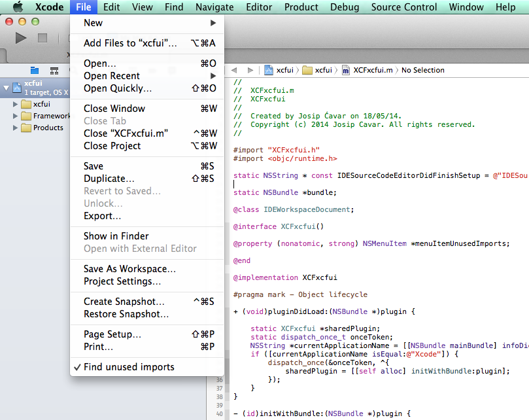This screenshot has width=529, height=420.
Task: Select the xcfui project file icon in navigator
Action: pos(17,88)
